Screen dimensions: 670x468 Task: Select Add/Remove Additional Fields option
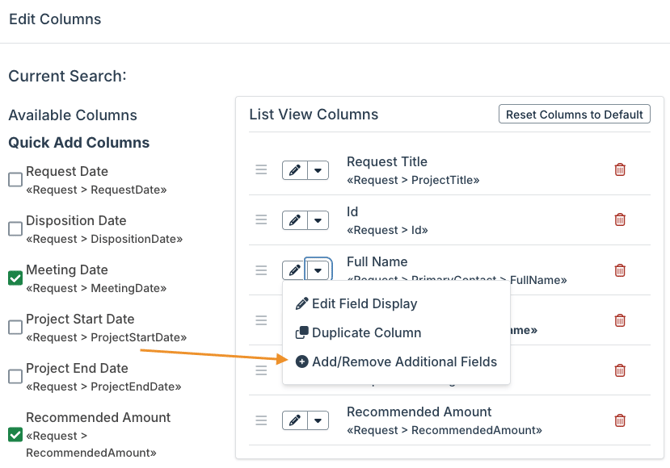coord(404,362)
